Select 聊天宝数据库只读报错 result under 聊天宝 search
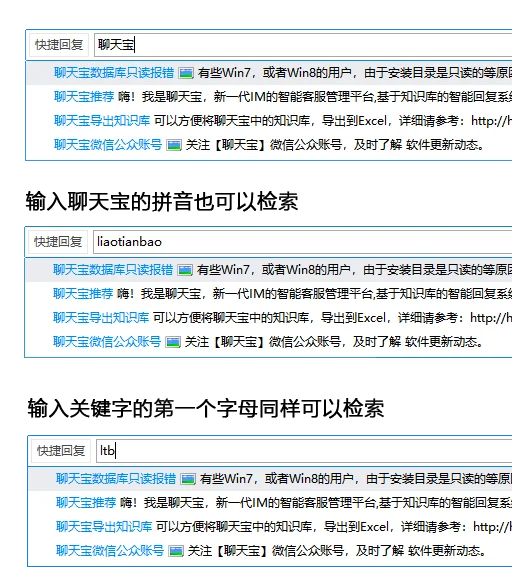This screenshot has height=584, width=512. coord(114,73)
